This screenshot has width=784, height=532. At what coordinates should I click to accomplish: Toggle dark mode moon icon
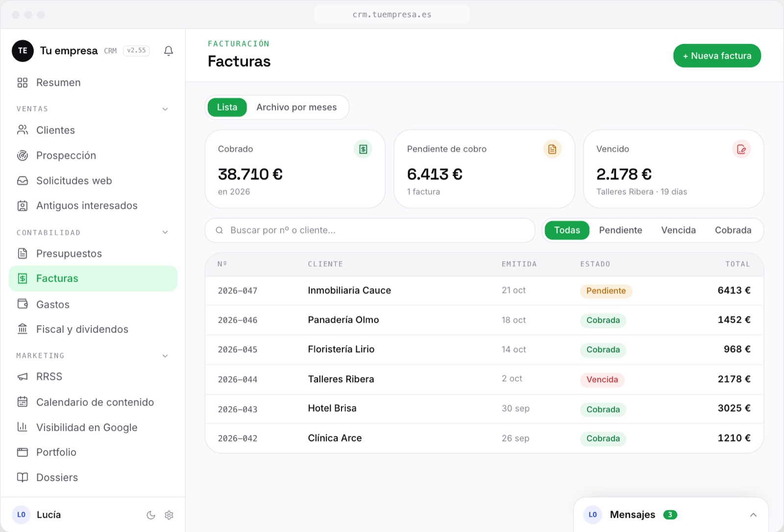[x=151, y=515]
